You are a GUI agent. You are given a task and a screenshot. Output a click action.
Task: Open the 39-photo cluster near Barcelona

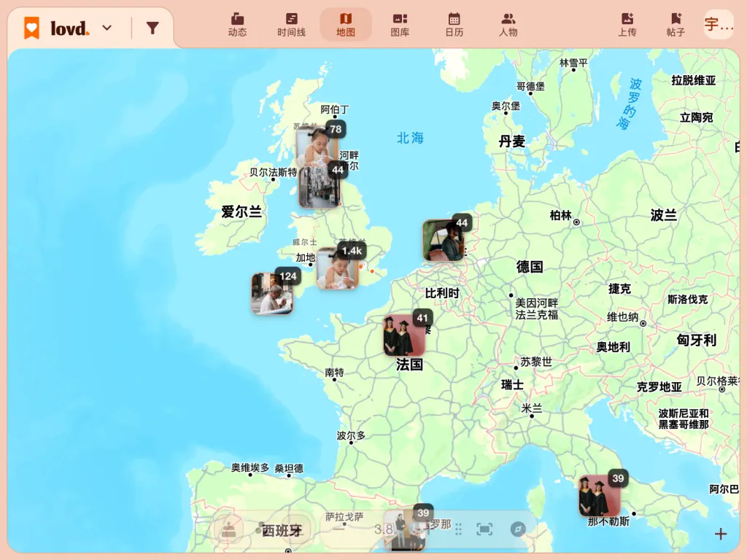[x=405, y=529]
